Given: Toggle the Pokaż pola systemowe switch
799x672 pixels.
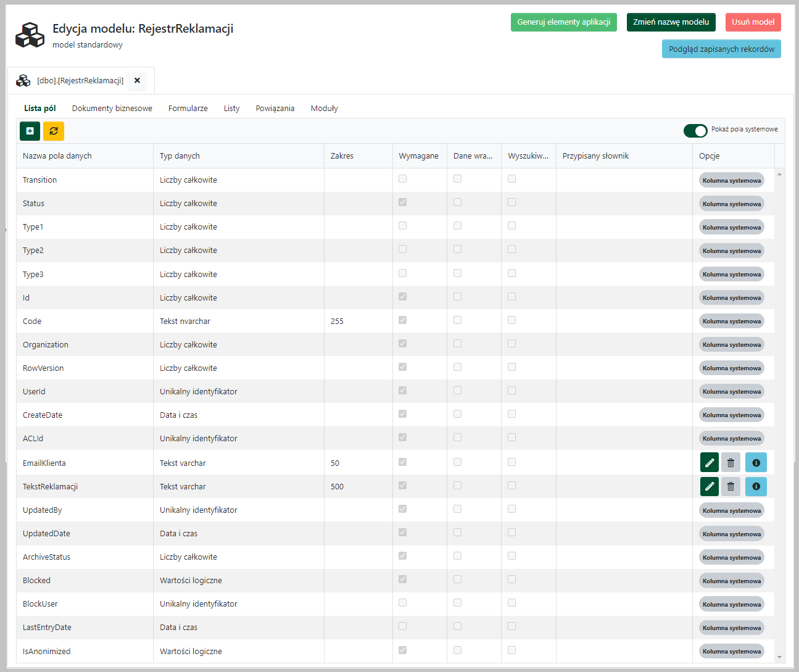Looking at the screenshot, I should [695, 130].
